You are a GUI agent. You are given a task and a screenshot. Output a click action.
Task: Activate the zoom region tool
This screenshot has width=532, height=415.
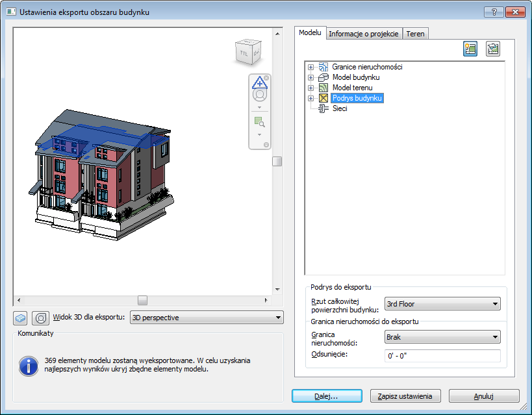260,122
